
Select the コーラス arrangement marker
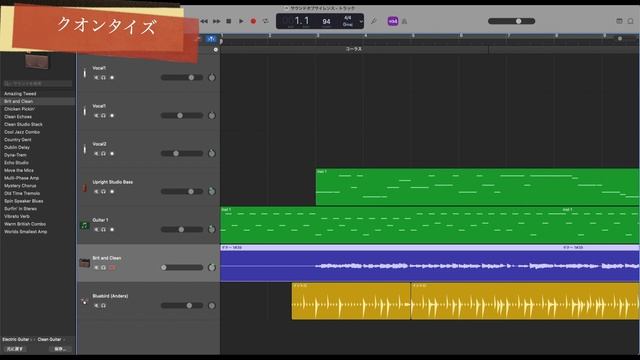(354, 49)
